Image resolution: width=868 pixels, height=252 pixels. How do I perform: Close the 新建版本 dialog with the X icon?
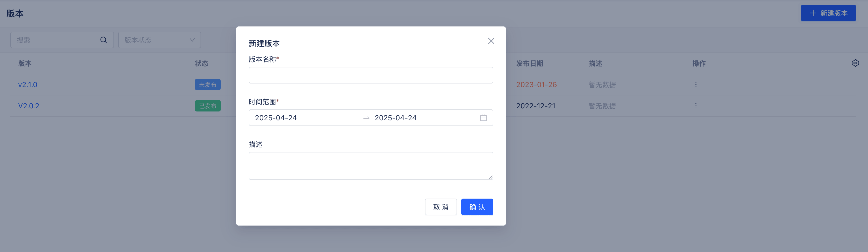[491, 41]
